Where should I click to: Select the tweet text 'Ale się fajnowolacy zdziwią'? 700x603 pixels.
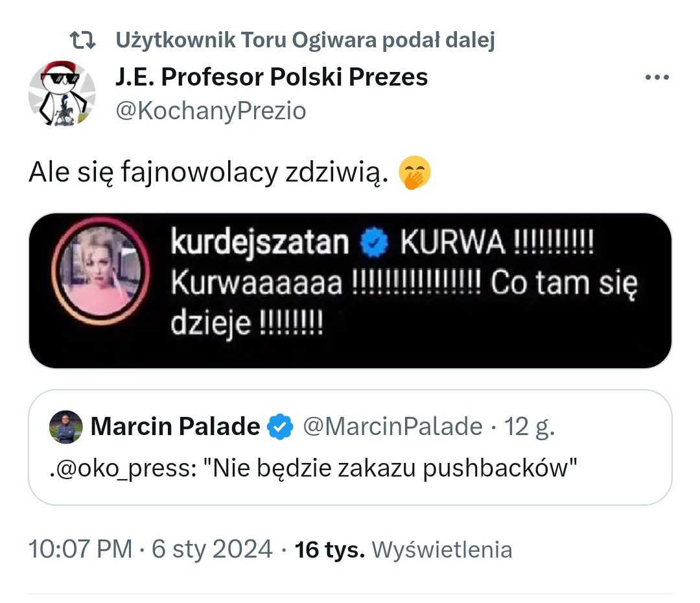point(209,172)
